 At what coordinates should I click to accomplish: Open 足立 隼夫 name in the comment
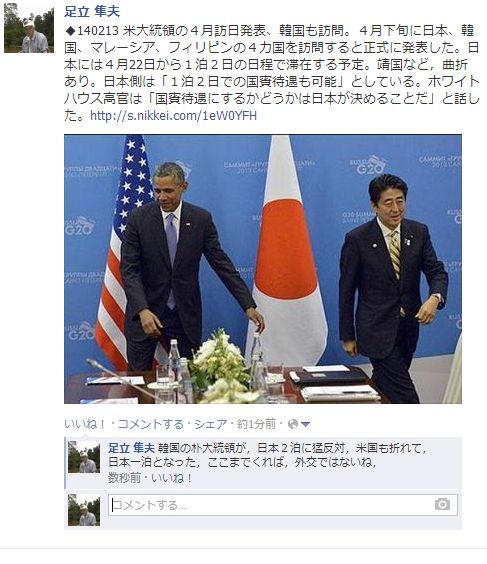[131, 448]
